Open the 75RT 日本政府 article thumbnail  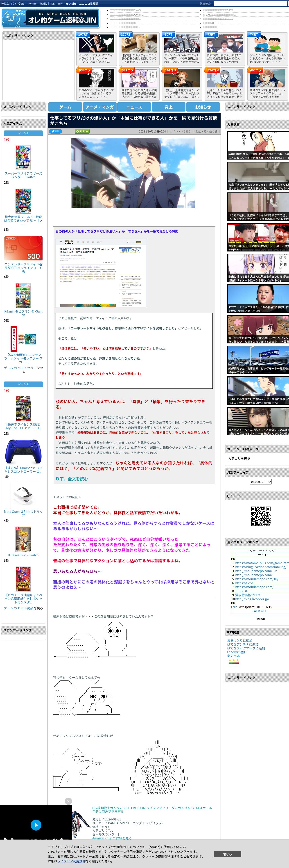pyautogui.click(x=225, y=43)
